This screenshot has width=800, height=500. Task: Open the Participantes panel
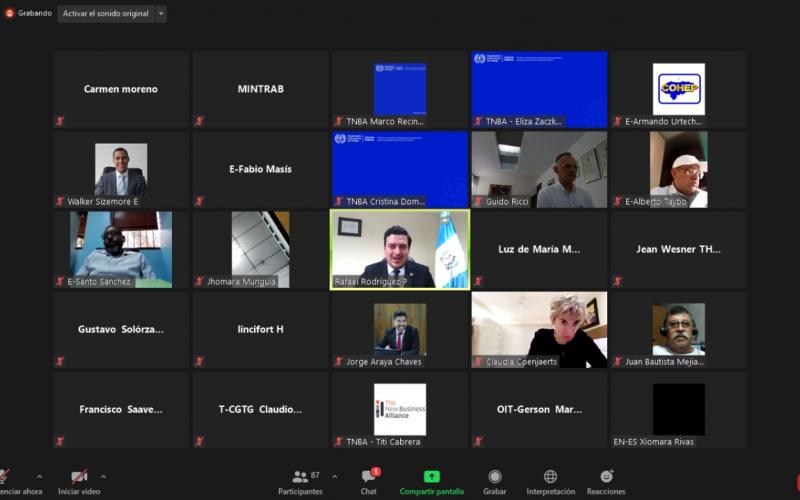click(301, 481)
